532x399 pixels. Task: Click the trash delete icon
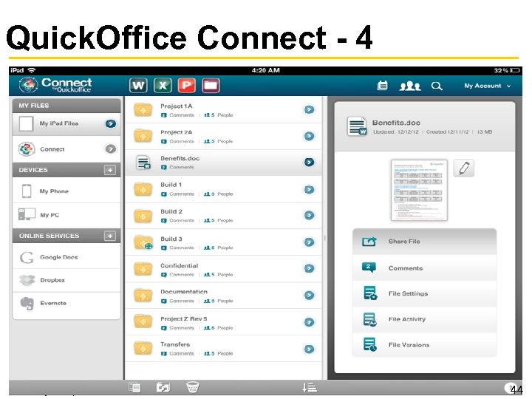click(193, 387)
